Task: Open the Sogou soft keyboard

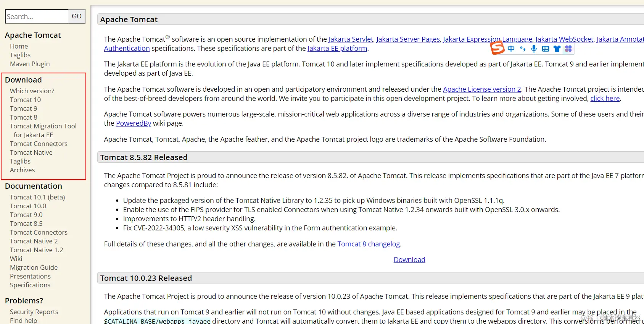Action: [546, 49]
